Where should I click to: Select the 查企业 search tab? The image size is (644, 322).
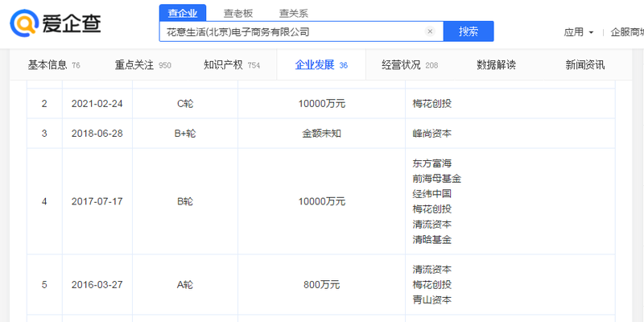pyautogui.click(x=182, y=13)
